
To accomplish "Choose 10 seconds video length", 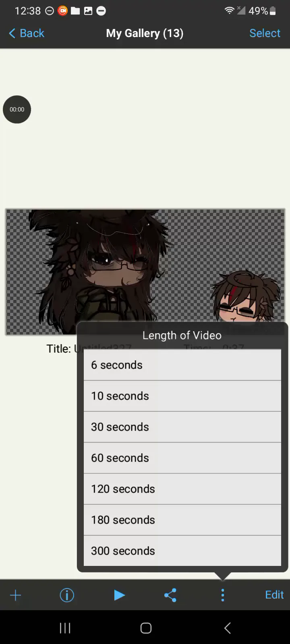I will pyautogui.click(x=182, y=396).
